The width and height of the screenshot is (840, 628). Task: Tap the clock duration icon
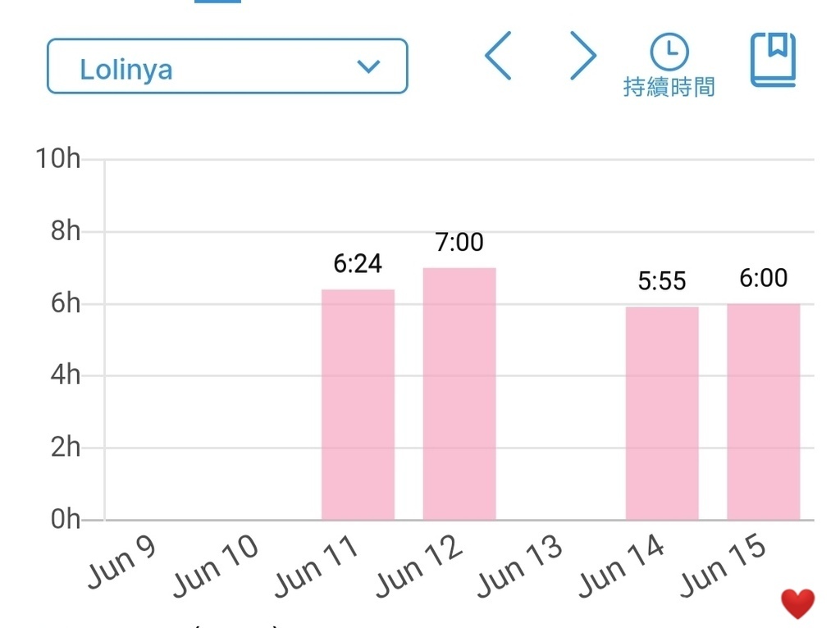tap(669, 52)
